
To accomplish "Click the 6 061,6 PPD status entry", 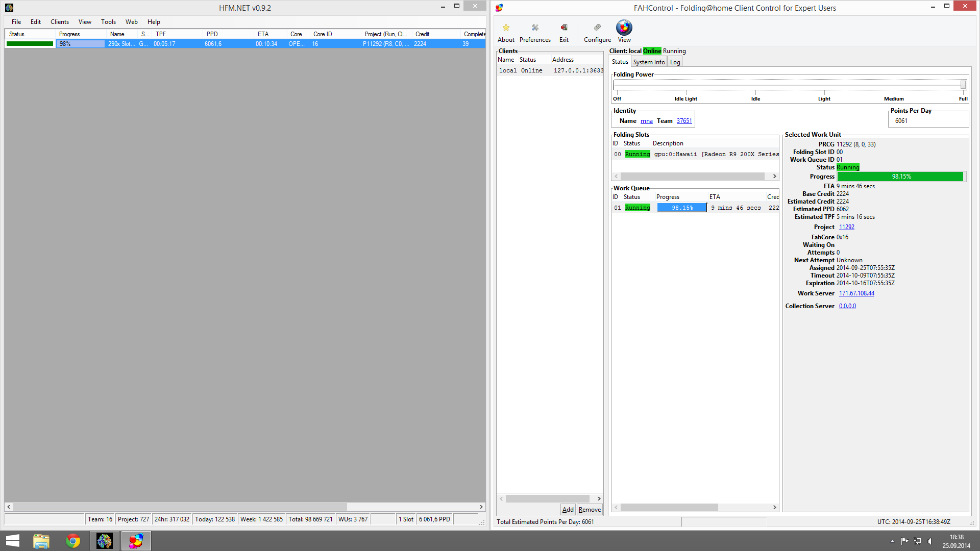I will 435,519.
